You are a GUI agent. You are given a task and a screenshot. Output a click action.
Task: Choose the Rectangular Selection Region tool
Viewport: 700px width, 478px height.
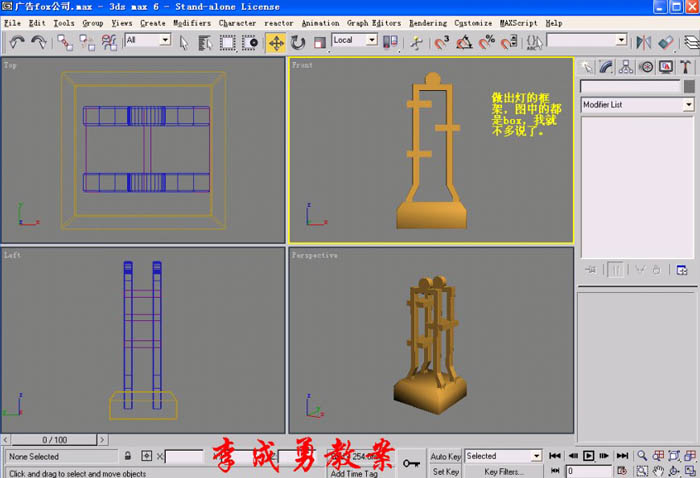(x=227, y=43)
